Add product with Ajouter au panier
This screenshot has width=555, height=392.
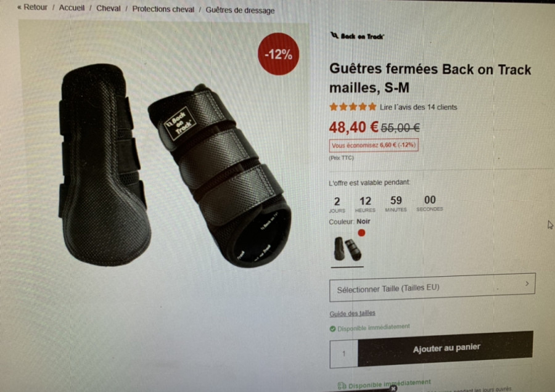446,348
